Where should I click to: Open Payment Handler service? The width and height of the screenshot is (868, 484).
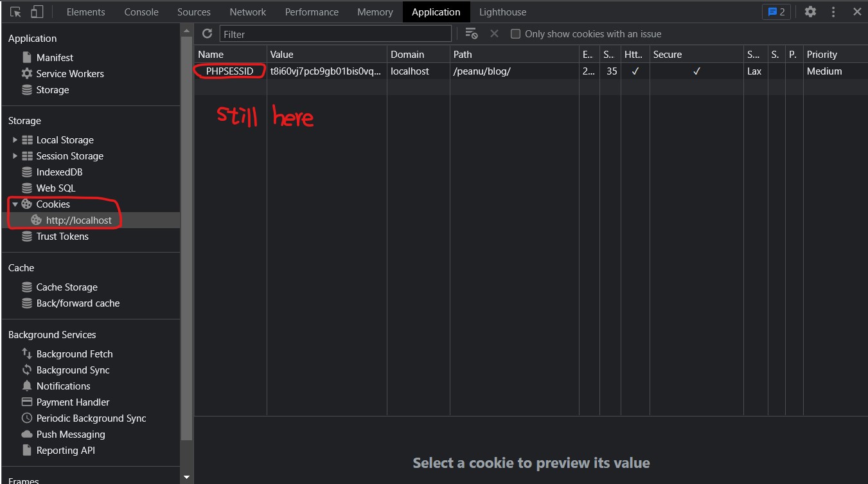tap(73, 402)
